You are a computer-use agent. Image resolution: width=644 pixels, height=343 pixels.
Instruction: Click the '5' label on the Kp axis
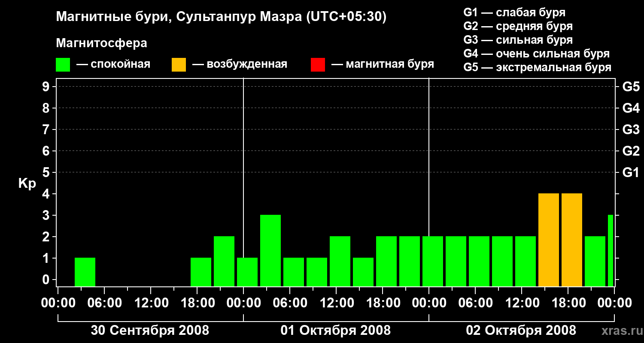47,172
